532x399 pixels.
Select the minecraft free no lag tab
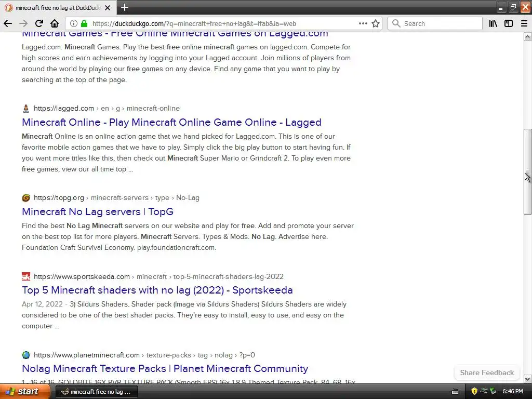pyautogui.click(x=58, y=7)
